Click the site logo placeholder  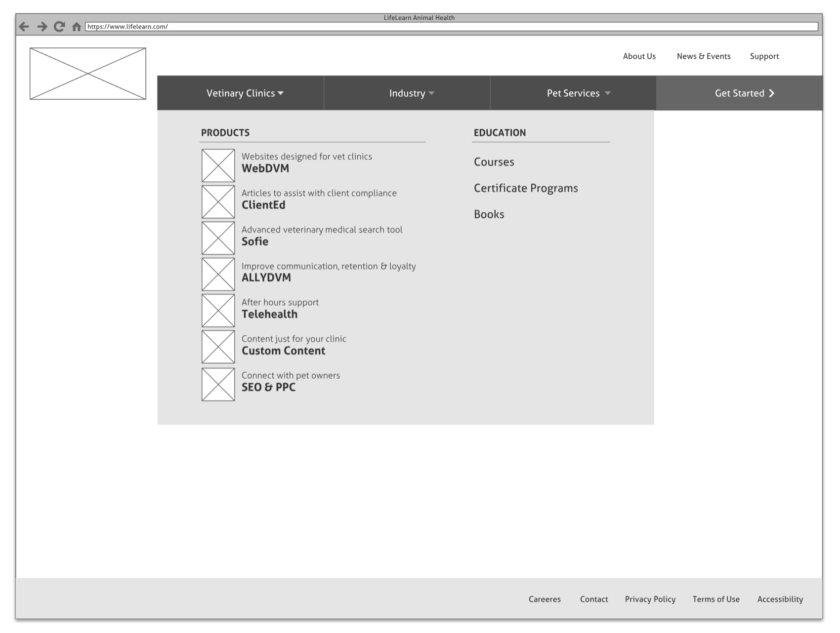tap(88, 74)
